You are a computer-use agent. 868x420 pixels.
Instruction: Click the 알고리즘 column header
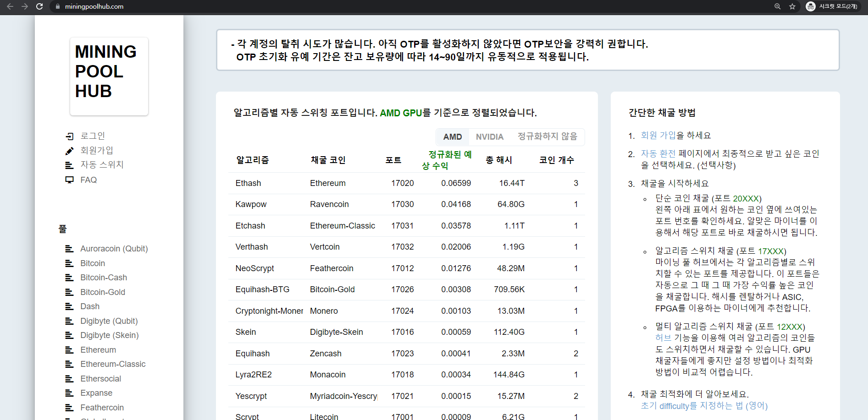click(252, 160)
